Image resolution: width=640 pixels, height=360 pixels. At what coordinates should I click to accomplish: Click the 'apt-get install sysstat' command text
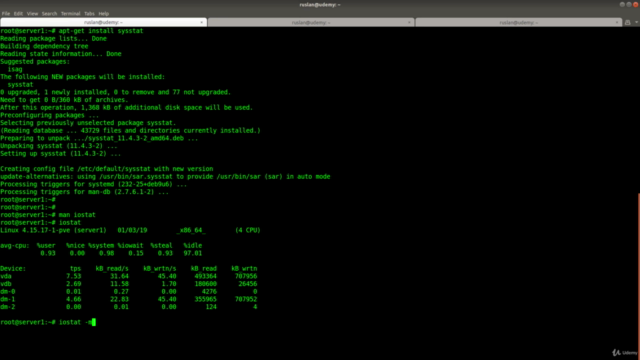101,31
